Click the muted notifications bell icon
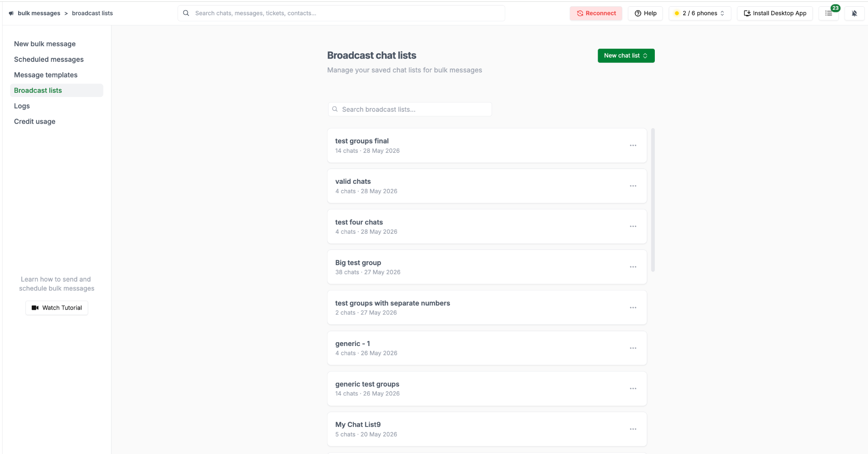Screen dimensions: 868x454 tap(854, 13)
